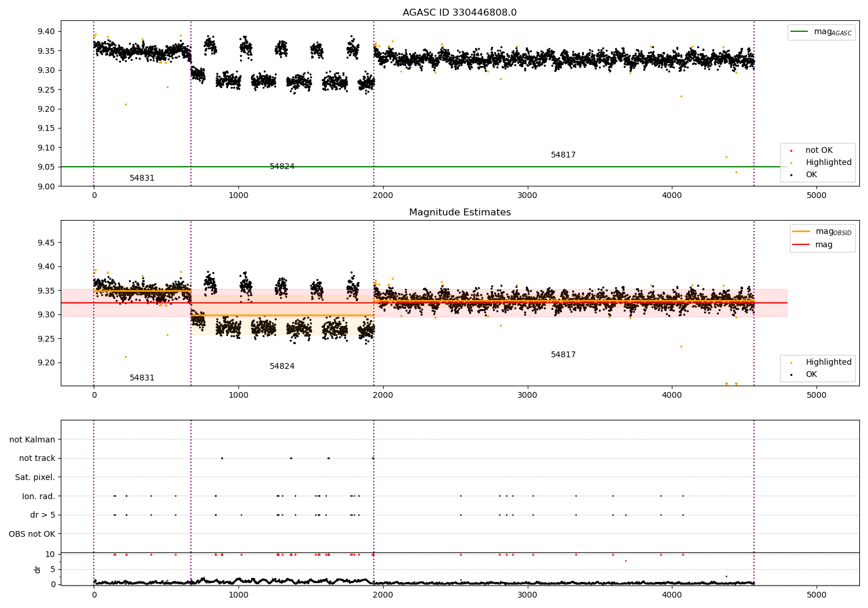Image resolution: width=868 pixels, height=608 pixels.
Task: Click the 'not track' row label
Action: (37, 459)
